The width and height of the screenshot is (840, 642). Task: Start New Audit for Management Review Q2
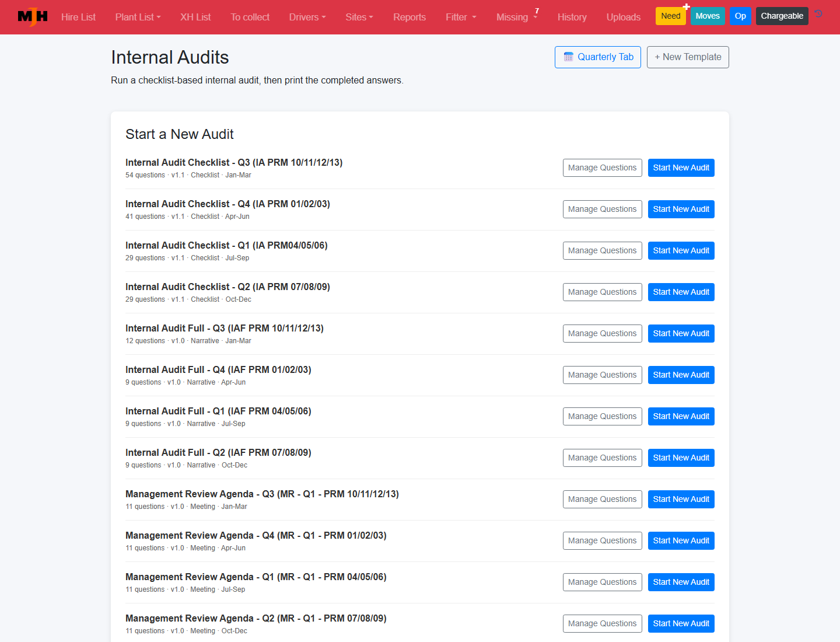tap(681, 623)
